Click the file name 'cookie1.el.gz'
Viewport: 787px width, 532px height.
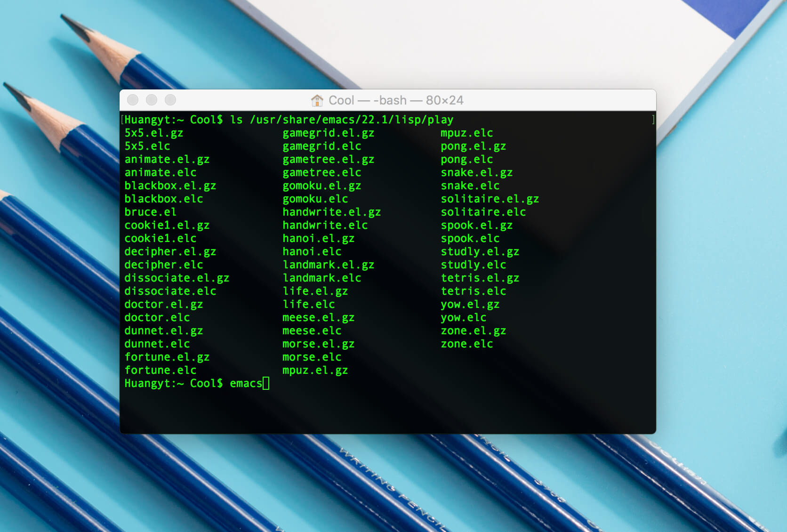point(167,225)
